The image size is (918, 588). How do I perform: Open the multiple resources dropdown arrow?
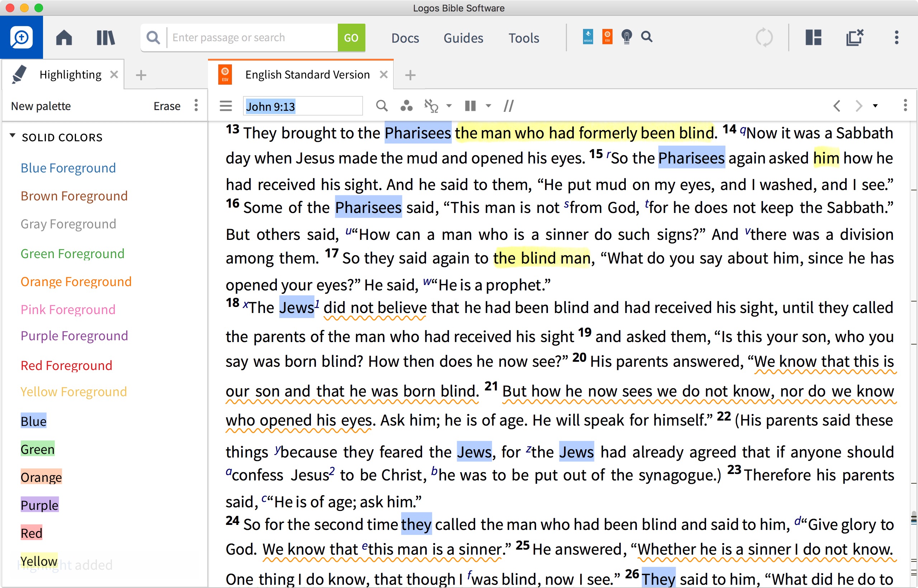click(488, 106)
